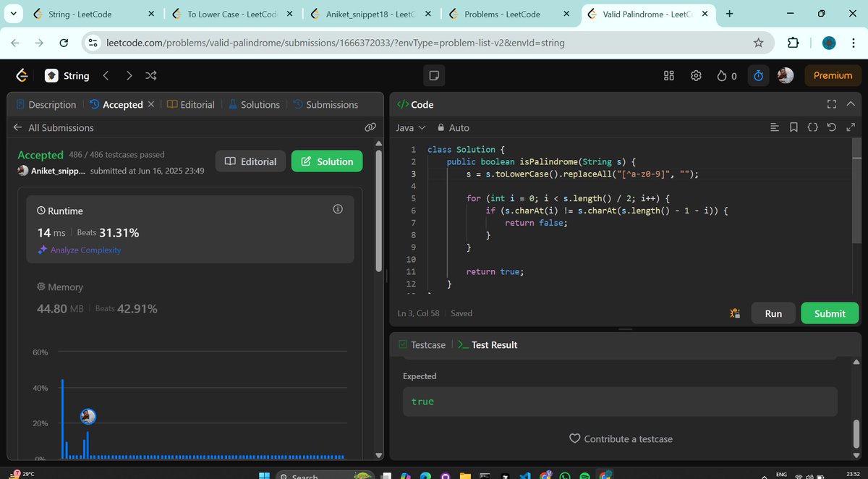The width and height of the screenshot is (868, 479).
Task: Click the format code icon
Action: point(775,127)
